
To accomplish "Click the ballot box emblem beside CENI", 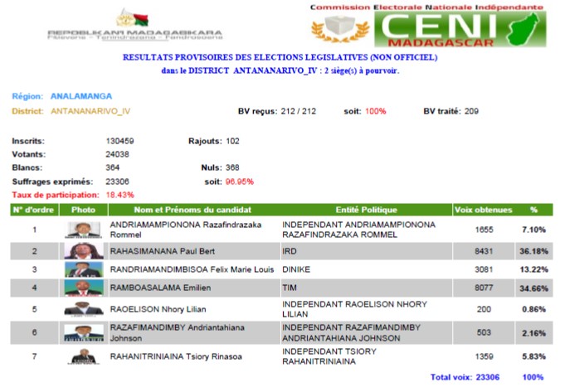I will pyautogui.click(x=340, y=29).
